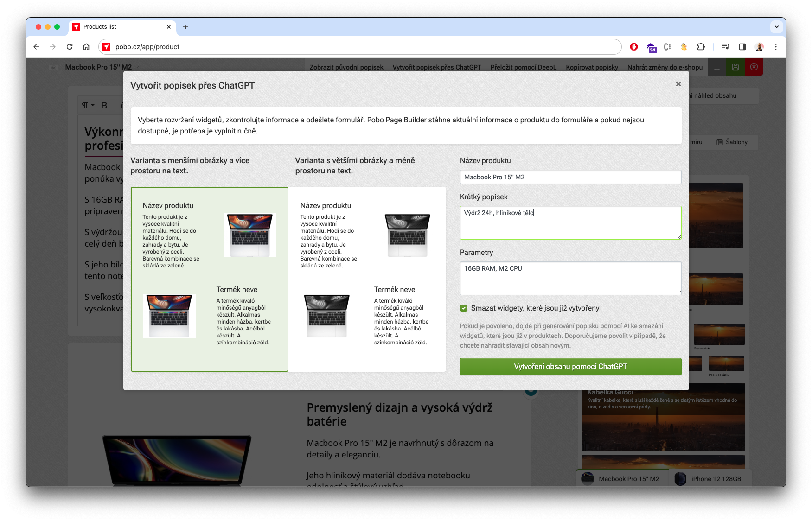Click the browser back arrow
Viewport: 812px width, 521px height.
pyautogui.click(x=36, y=47)
